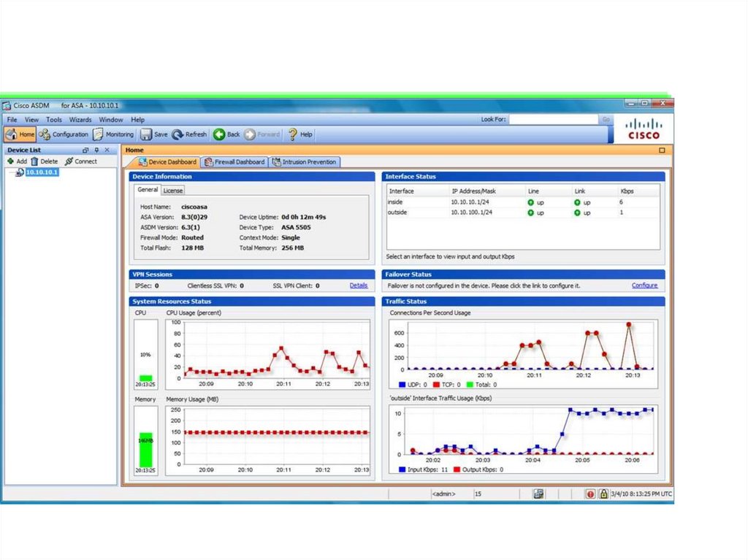Click the Cisco logo
The width and height of the screenshot is (748, 560).
pyautogui.click(x=644, y=129)
